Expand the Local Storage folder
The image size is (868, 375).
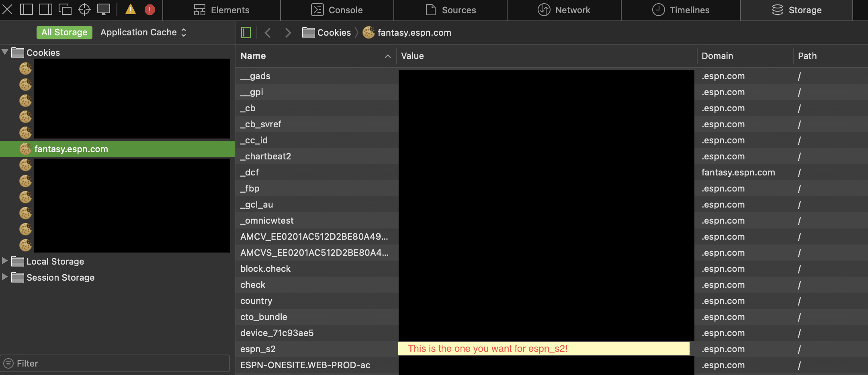[5, 261]
